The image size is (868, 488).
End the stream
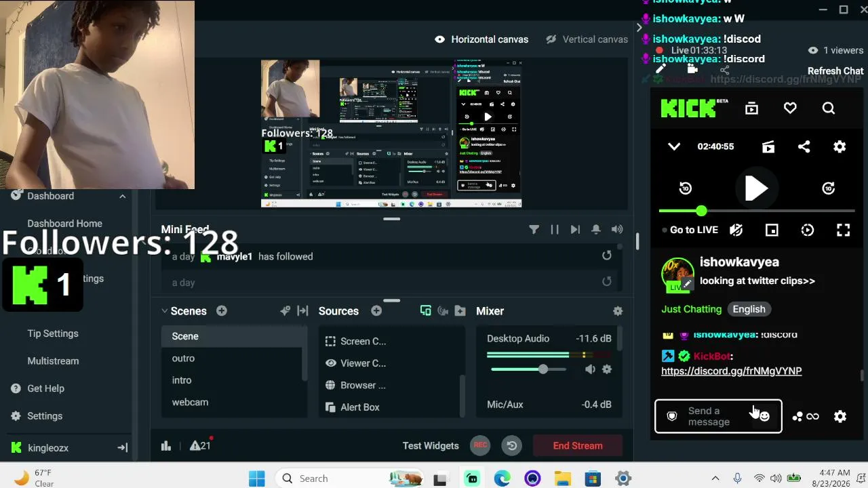coord(578,445)
